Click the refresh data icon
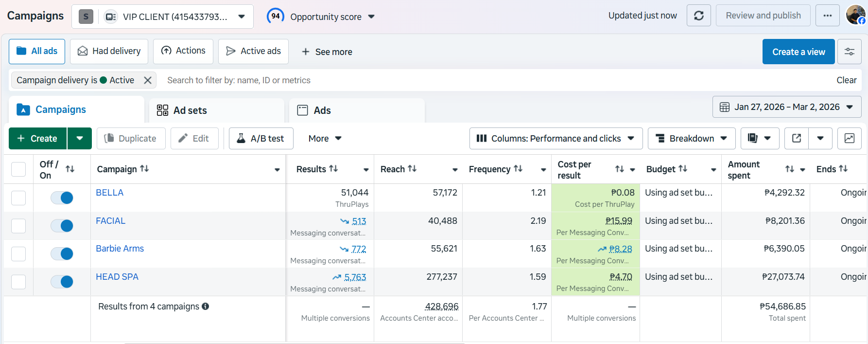The width and height of the screenshot is (868, 344). (x=698, y=16)
